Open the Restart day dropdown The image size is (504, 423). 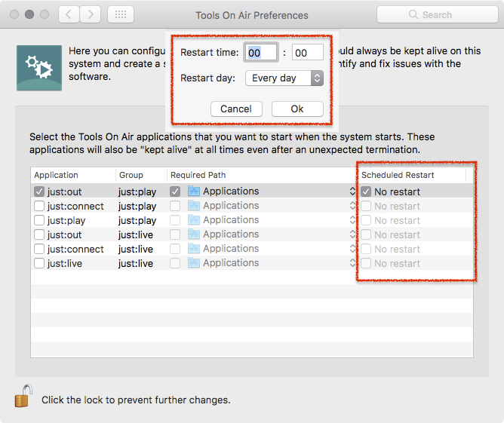[284, 78]
